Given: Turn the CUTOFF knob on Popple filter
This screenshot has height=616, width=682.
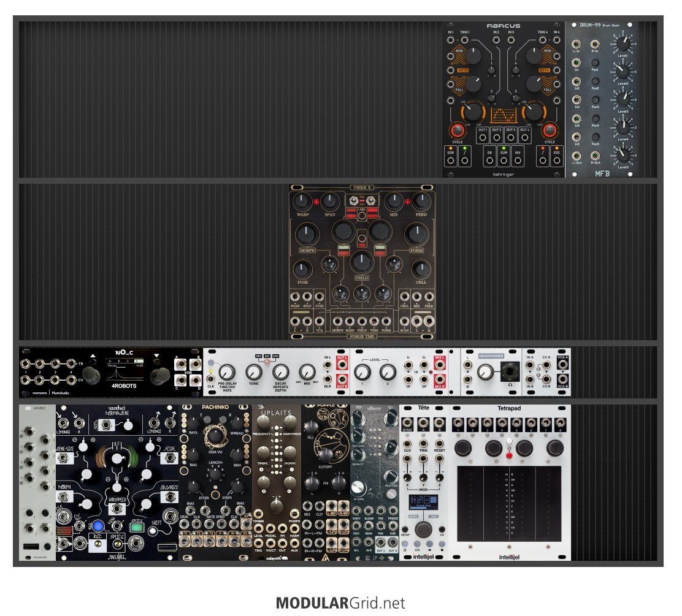Looking at the screenshot, I should pyautogui.click(x=325, y=454).
